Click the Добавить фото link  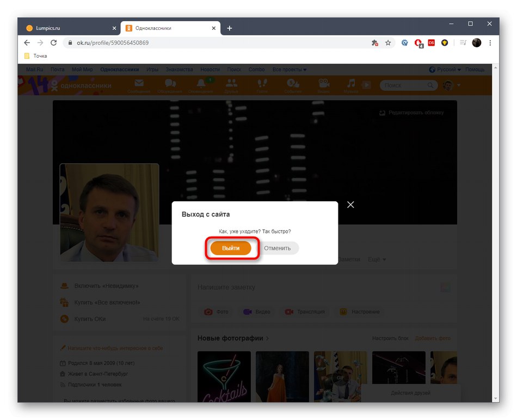tap(433, 338)
